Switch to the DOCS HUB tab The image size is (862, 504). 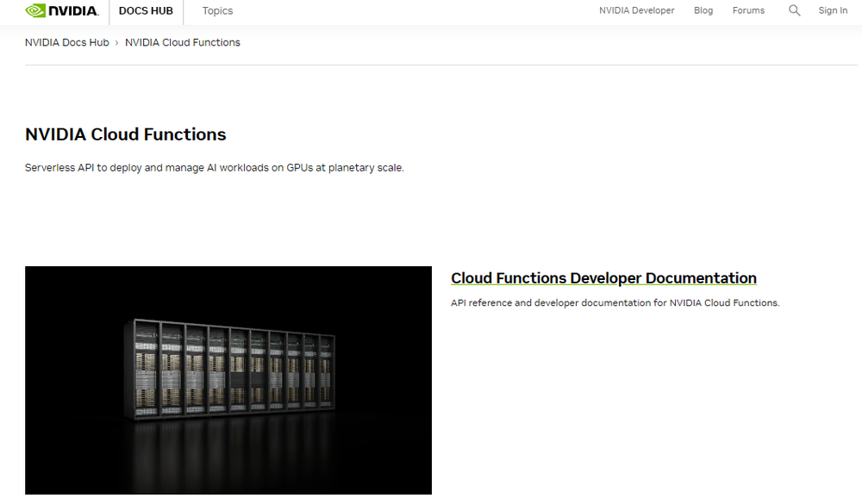146,11
